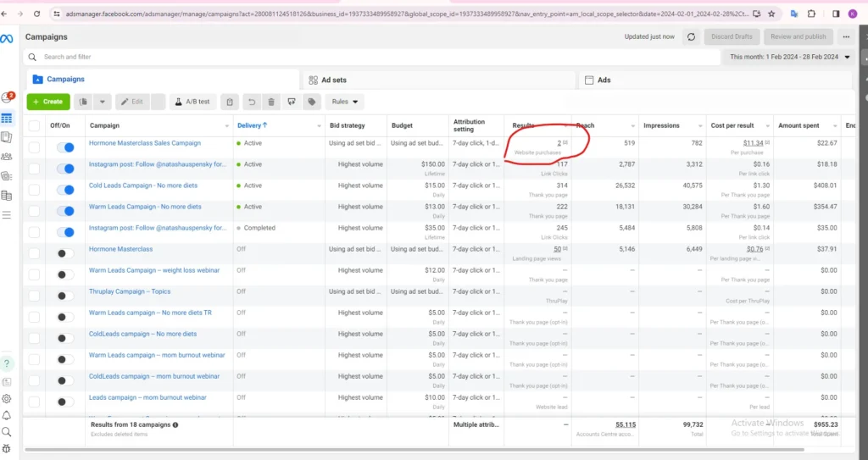Click the Meta logo icon
This screenshot has width=868, height=460.
[7, 39]
